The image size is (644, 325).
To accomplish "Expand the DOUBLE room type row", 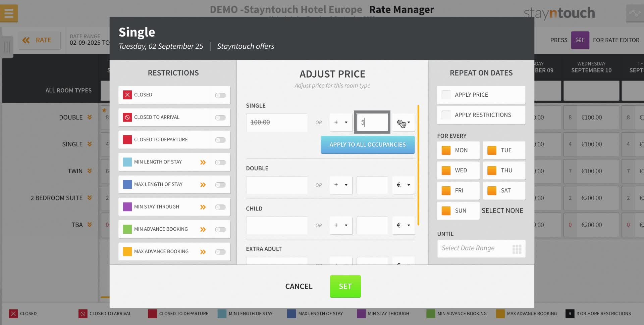I will 90,117.
